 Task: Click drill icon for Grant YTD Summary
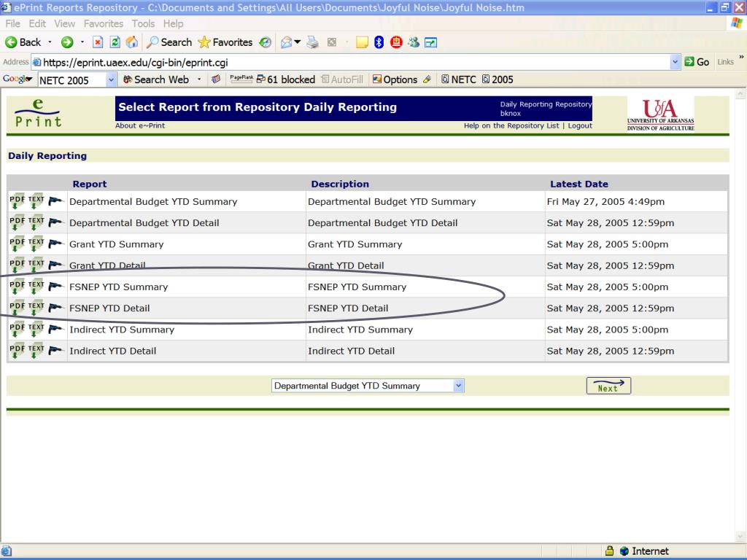(55, 244)
